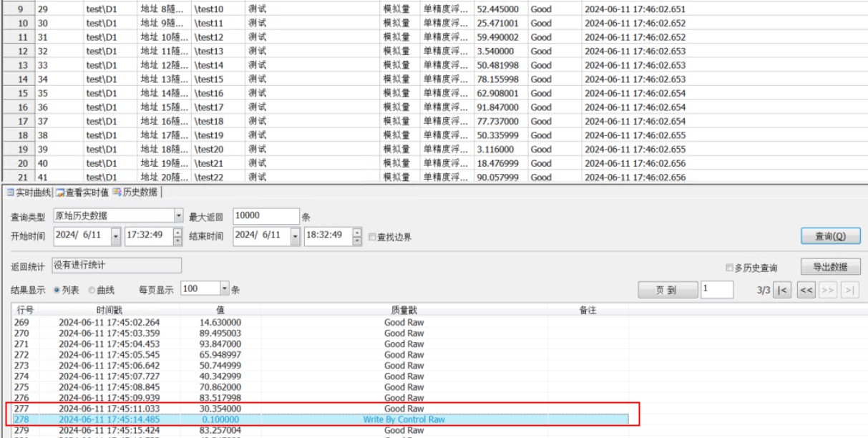Open the 实时曲线 tab
Image resolution: width=868 pixels, height=438 pixels.
point(29,193)
